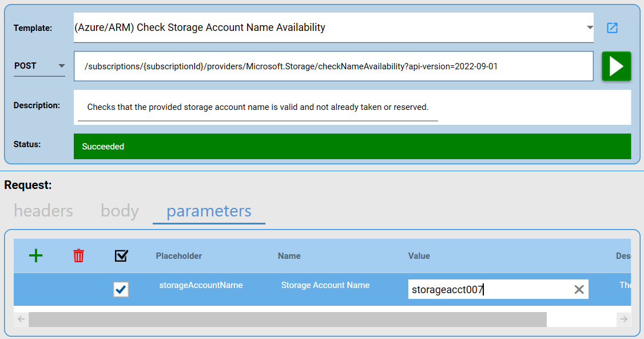Delete selected parameters with red trash icon
Viewport: 644px width, 339px height.
pos(79,256)
